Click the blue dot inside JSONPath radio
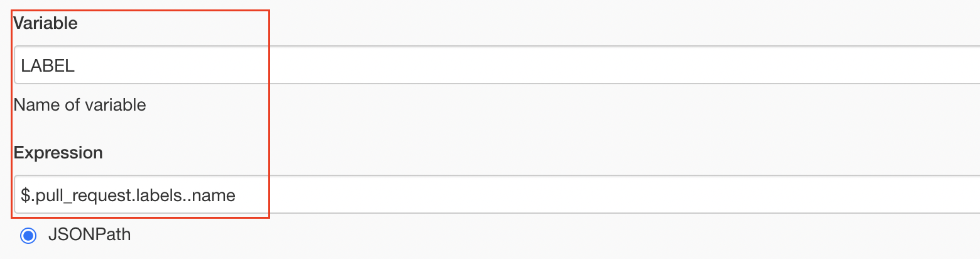The image size is (980, 259). pos(28,236)
